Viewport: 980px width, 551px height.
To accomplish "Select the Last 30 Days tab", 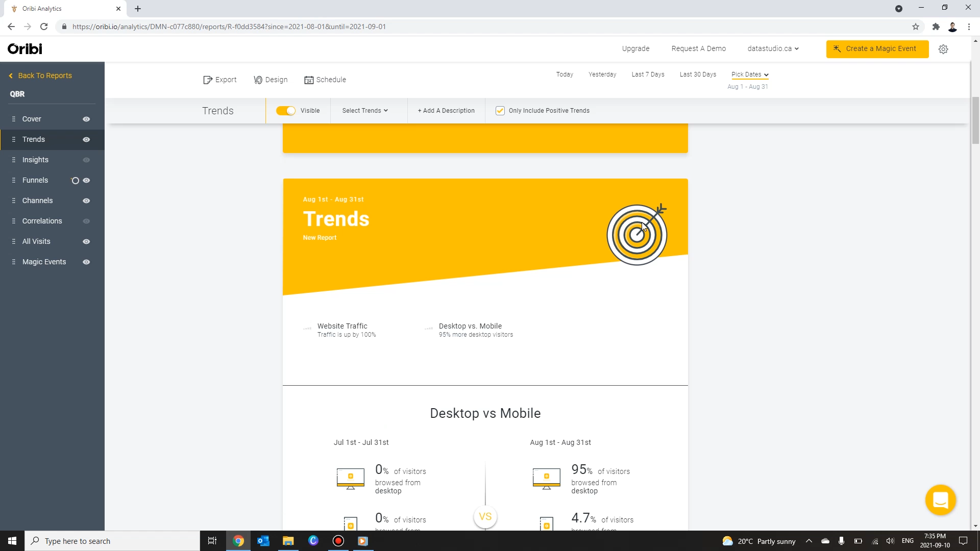I will tap(698, 74).
